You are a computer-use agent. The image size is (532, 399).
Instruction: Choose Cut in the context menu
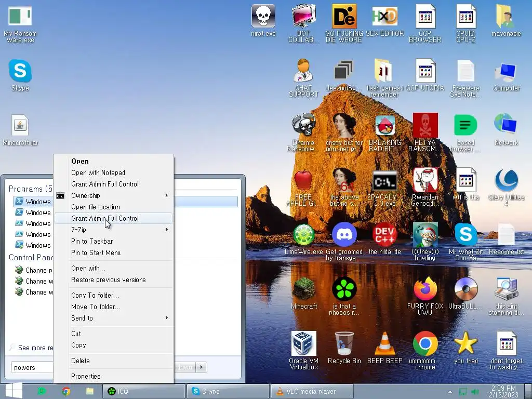tap(113, 334)
